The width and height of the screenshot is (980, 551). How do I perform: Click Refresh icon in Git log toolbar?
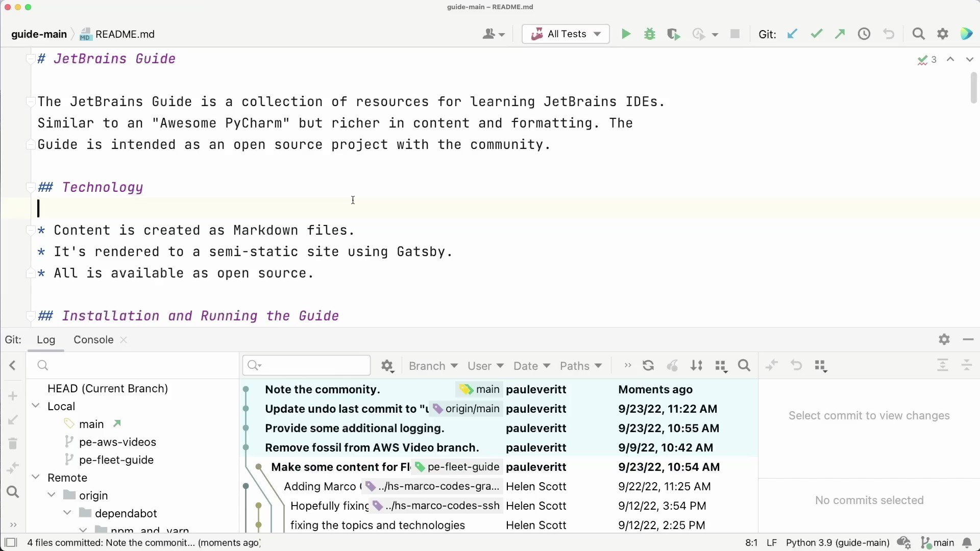pyautogui.click(x=648, y=366)
